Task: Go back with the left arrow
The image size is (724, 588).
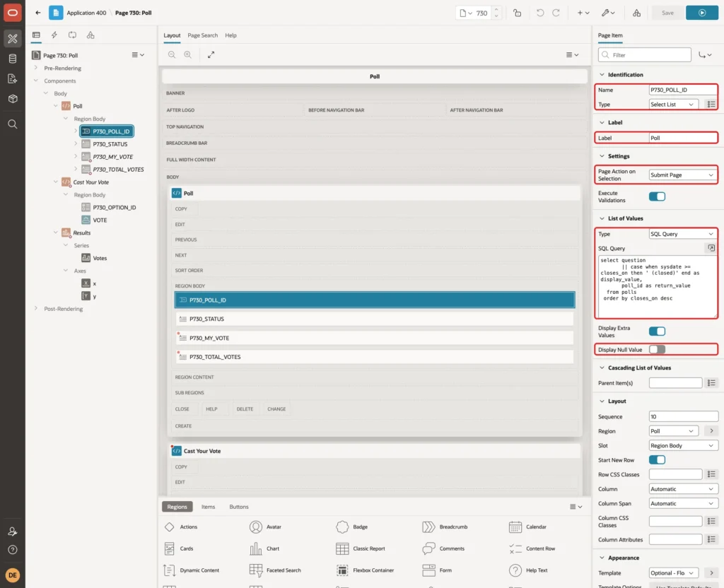Action: click(38, 13)
